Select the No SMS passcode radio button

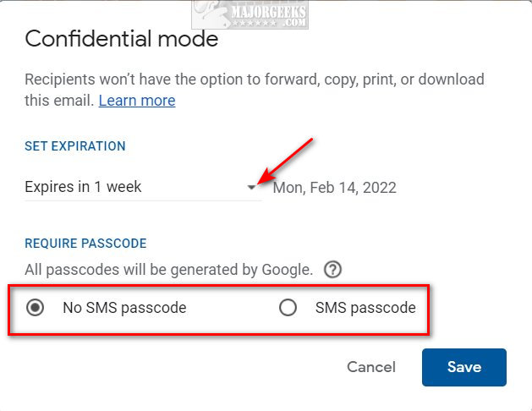[35, 308]
